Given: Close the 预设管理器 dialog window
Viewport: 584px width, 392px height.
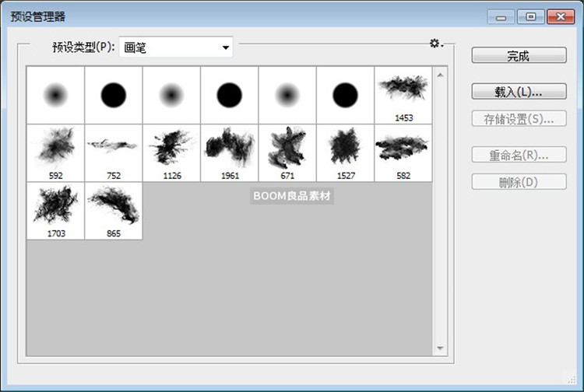Looking at the screenshot, I should tap(560, 16).
